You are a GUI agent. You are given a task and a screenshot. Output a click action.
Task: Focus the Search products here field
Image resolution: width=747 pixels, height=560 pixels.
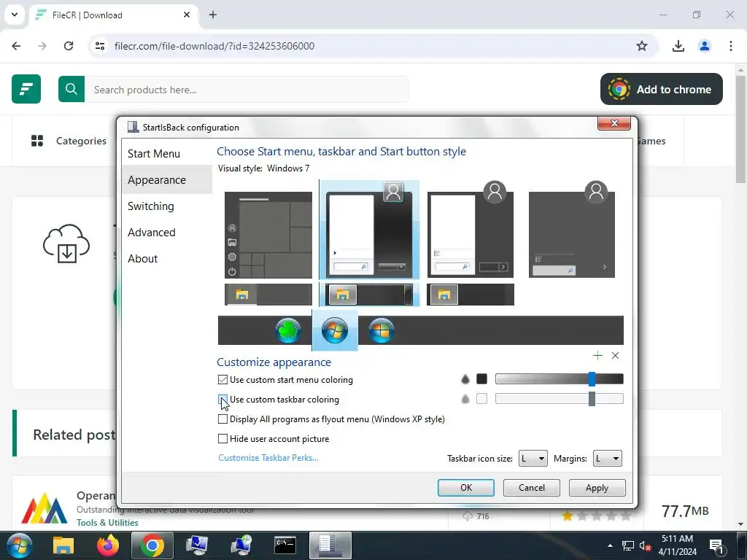(x=247, y=90)
